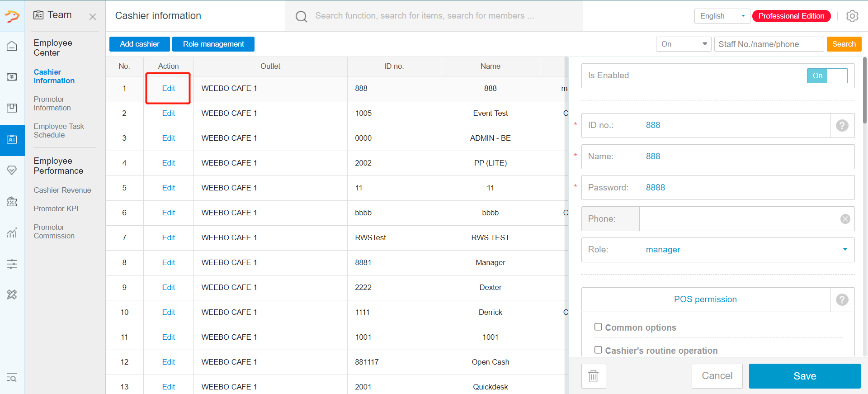Open the On status filter dropdown

coord(684,44)
